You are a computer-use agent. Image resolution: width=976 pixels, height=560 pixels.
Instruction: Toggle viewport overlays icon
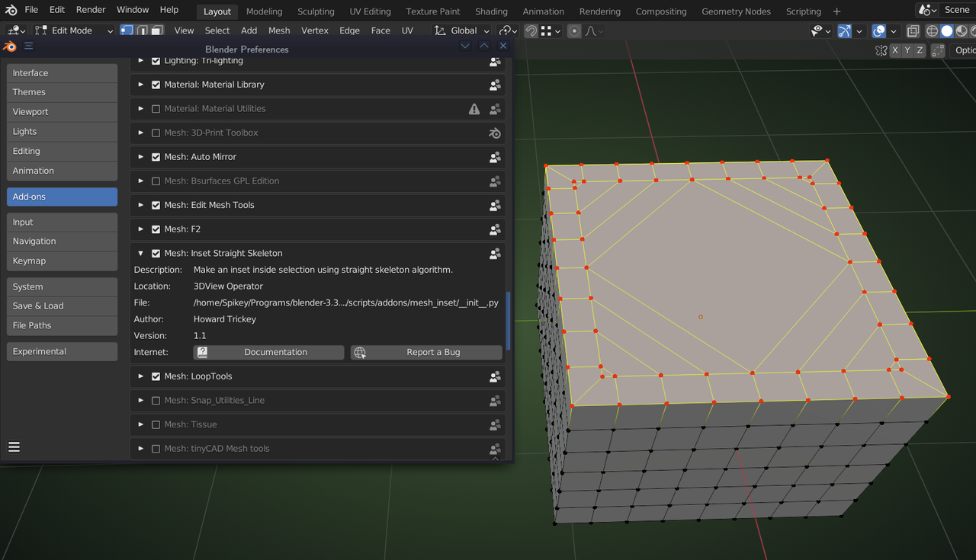click(879, 30)
